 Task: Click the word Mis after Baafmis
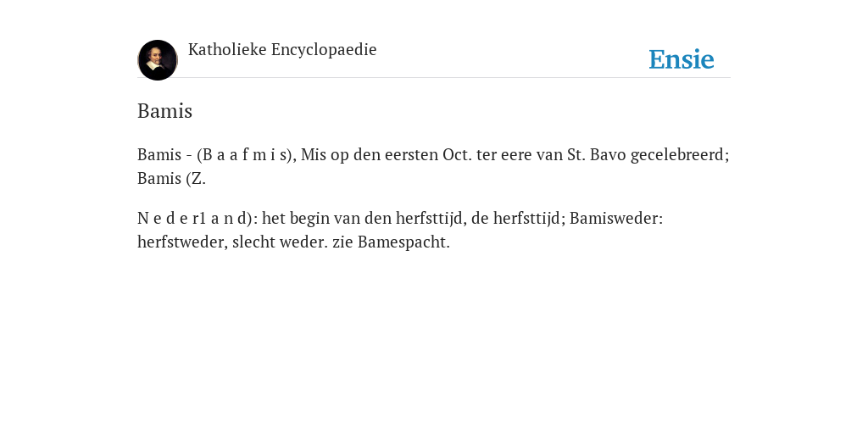(314, 155)
